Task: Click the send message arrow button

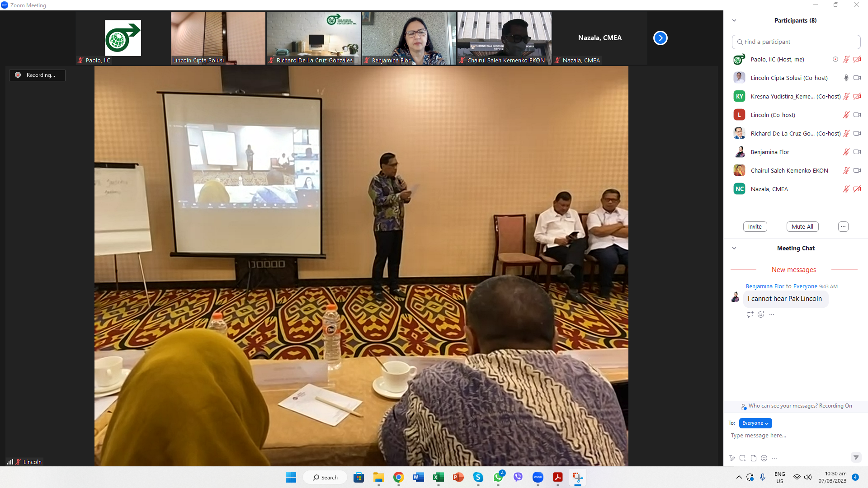Action: click(x=856, y=458)
